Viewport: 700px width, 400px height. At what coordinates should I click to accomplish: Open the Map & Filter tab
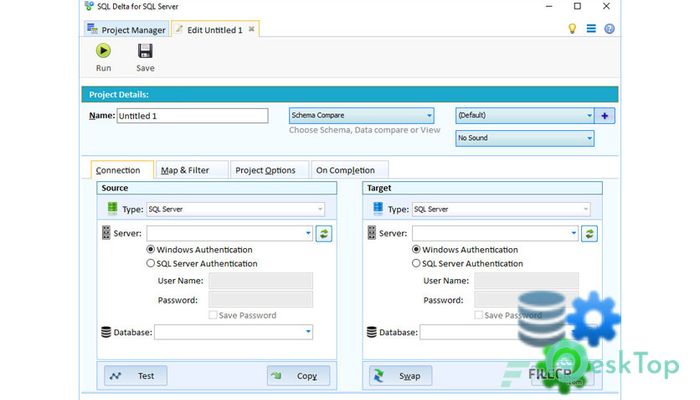coord(192,170)
